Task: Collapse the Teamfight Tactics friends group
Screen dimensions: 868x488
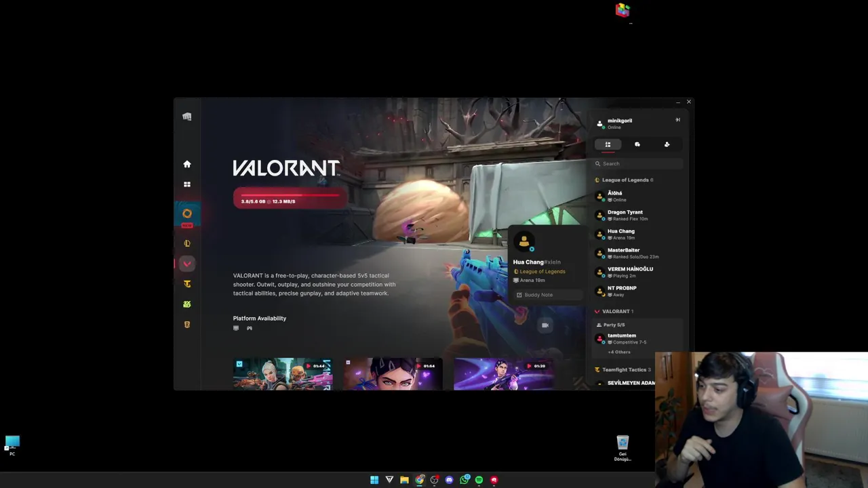Action: coord(623,369)
